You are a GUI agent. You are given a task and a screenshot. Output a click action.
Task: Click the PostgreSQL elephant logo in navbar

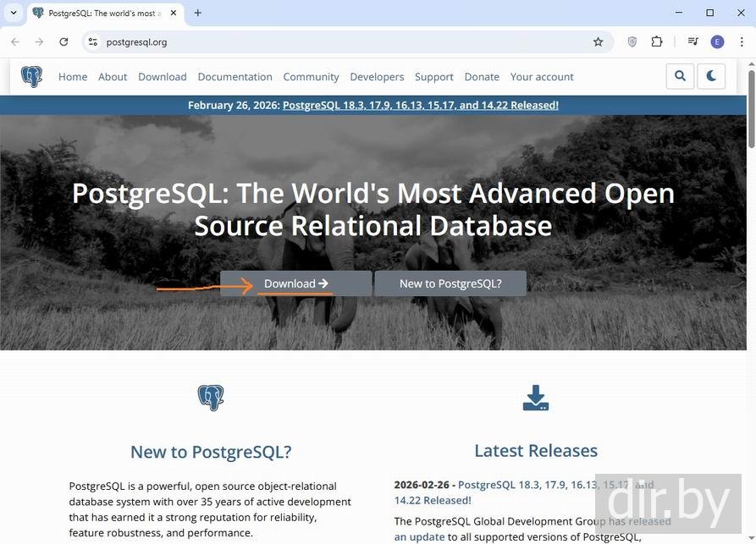pos(31,77)
